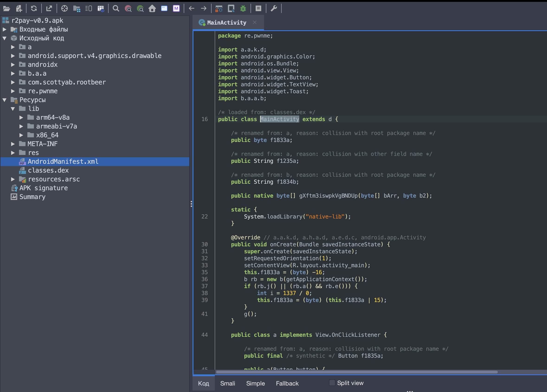Screen dimensions: 547x392
Task: Navigate back with the left arrow
Action: 192,9
